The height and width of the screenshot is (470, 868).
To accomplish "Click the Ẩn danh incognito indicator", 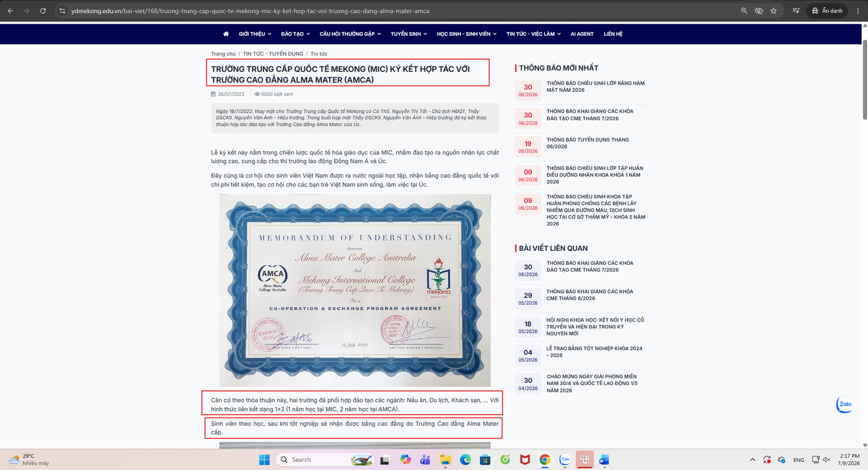I will (827, 11).
